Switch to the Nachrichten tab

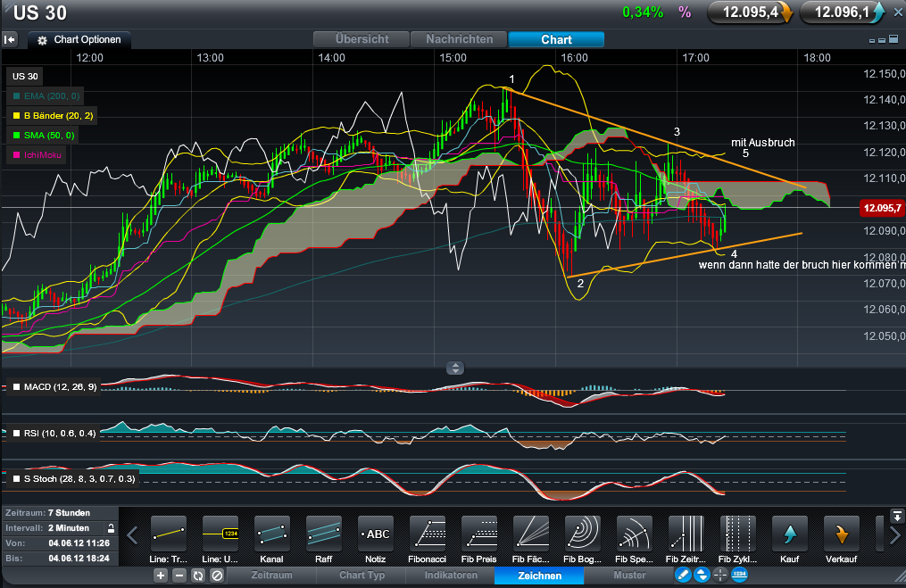coord(460,39)
